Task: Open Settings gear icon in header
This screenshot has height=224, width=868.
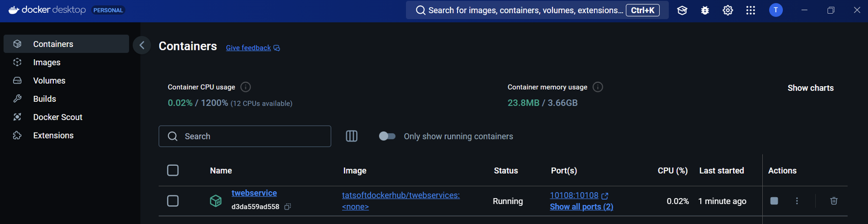Action: tap(728, 10)
